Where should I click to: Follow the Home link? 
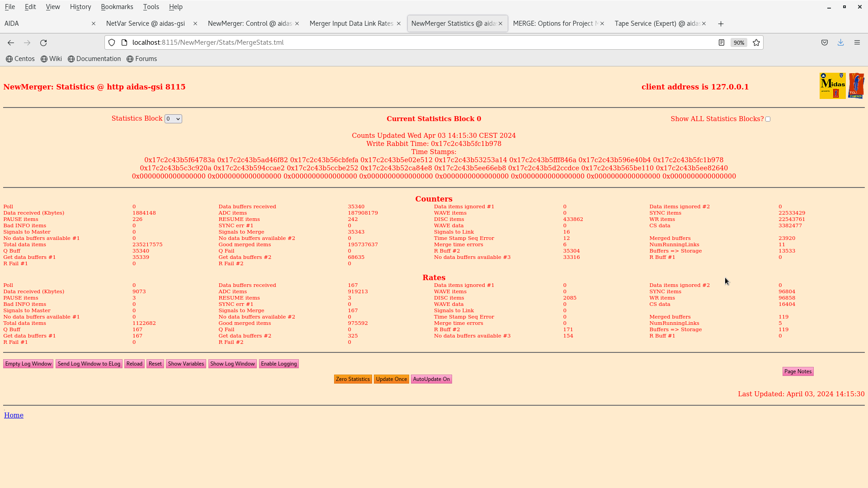(x=14, y=415)
